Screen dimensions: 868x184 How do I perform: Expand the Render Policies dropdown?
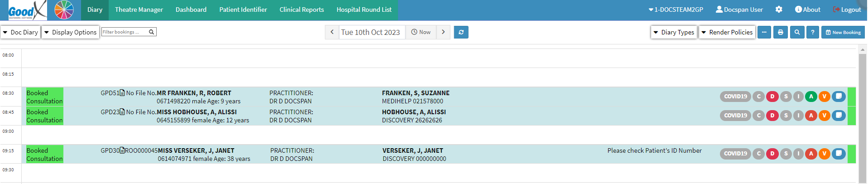point(727,32)
